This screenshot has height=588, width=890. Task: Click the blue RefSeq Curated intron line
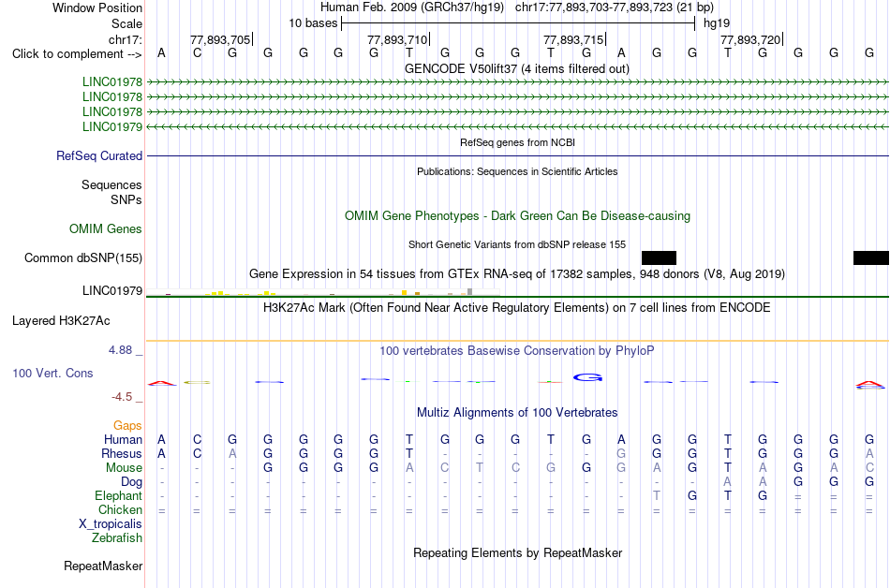(x=517, y=156)
